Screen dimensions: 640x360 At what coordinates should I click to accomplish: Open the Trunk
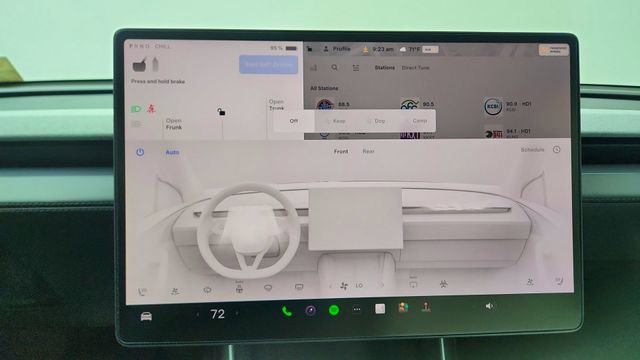(x=276, y=105)
